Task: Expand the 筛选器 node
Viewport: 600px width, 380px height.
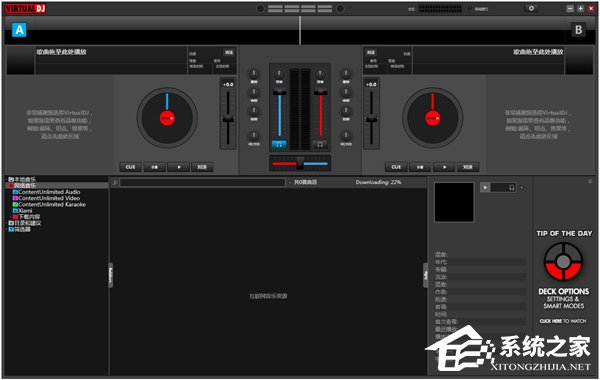Action: pos(7,229)
